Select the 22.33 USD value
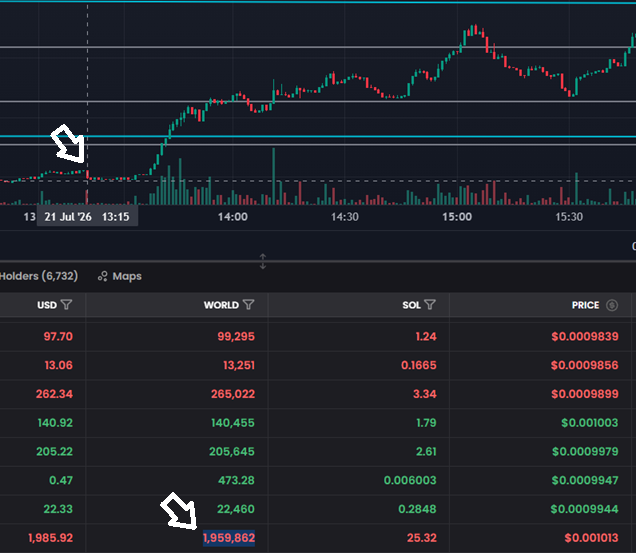Screen dimensions: 636x553 tap(58, 509)
